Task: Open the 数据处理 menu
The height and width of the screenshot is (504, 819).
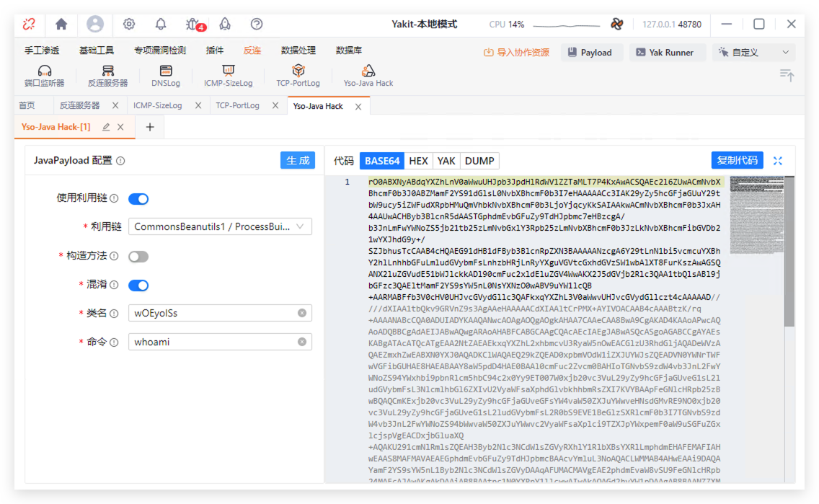Action: 298,50
